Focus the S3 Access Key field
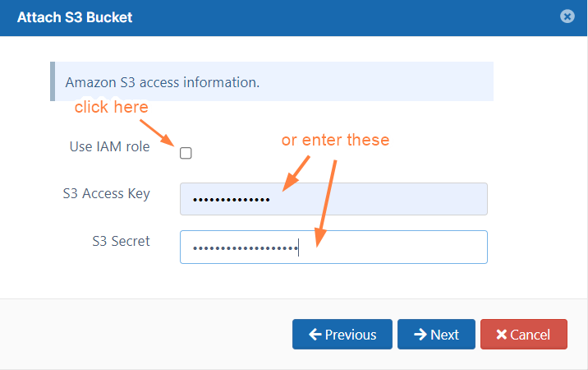 tap(333, 199)
